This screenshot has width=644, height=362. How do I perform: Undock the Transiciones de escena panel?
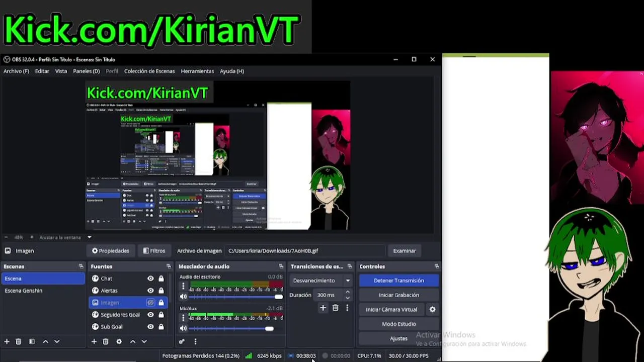pos(350,266)
